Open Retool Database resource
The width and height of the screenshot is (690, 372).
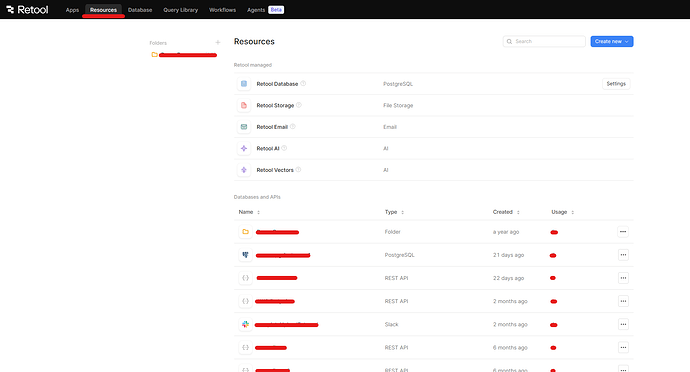pyautogui.click(x=277, y=84)
